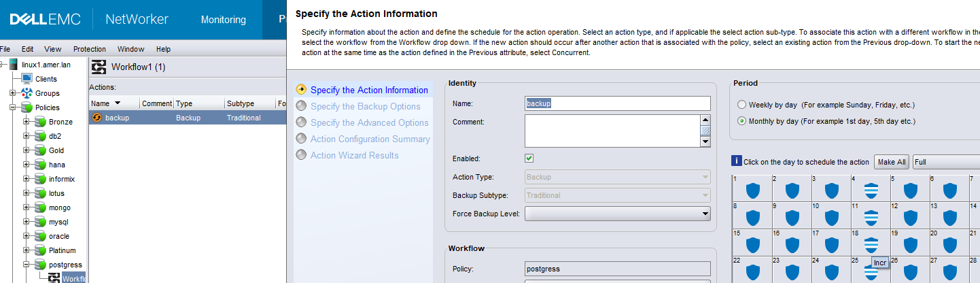Click the Clients icon in the tree
Image resolution: width=980 pixels, height=283 pixels.
coord(27,79)
